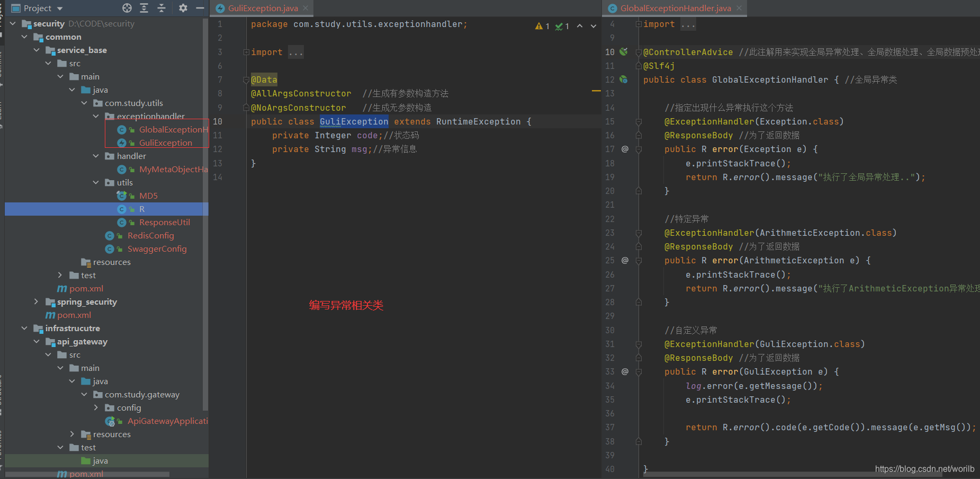The width and height of the screenshot is (980, 479).
Task: Click gutter @ icon at line 17
Action: (625, 149)
